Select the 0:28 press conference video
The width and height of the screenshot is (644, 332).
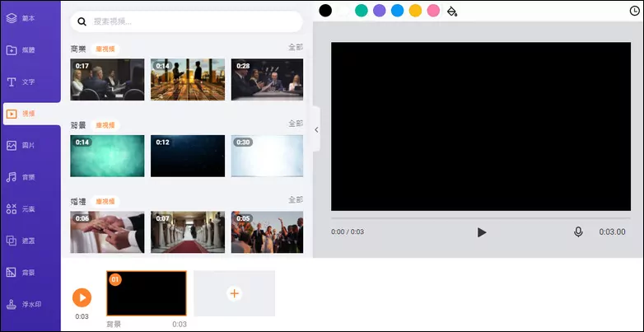(x=267, y=79)
